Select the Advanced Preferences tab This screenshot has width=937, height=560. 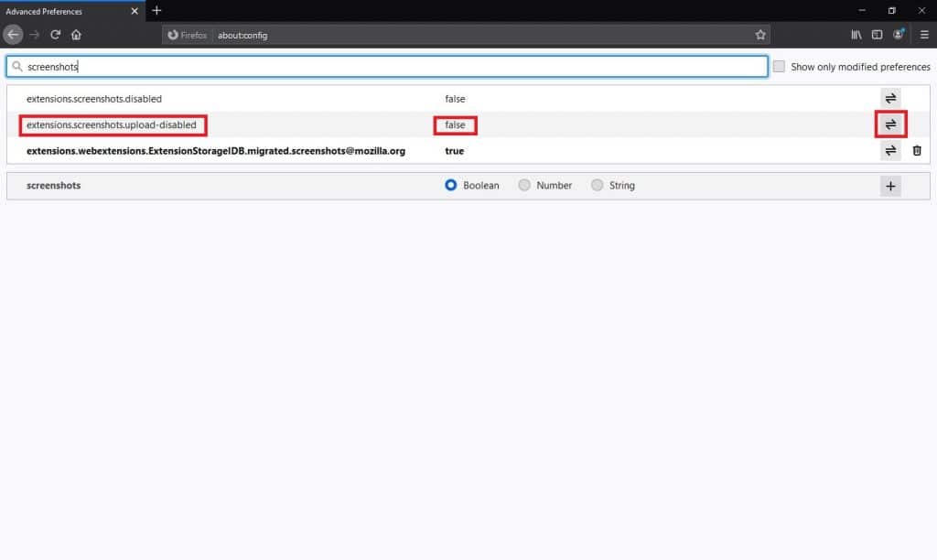tap(72, 11)
